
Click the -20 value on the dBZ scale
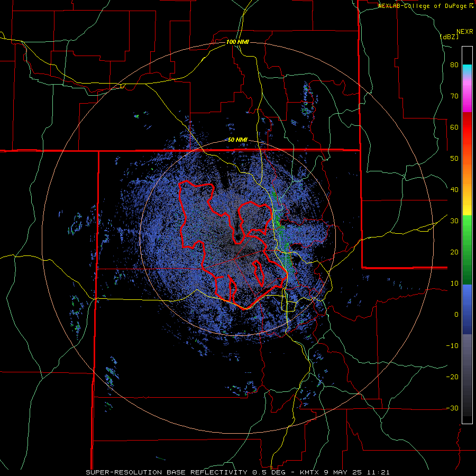tap(452, 377)
